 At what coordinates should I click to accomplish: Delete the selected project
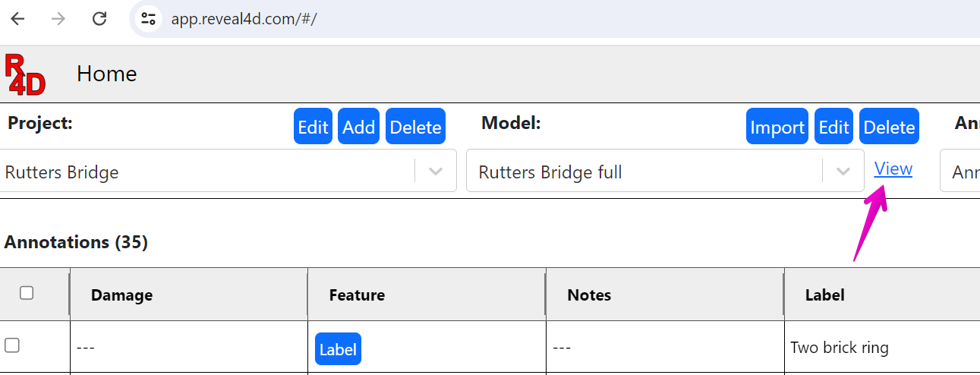click(x=415, y=128)
